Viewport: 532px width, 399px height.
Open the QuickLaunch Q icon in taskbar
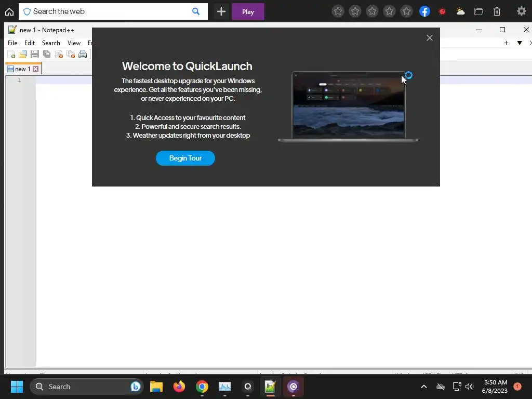[248, 387]
